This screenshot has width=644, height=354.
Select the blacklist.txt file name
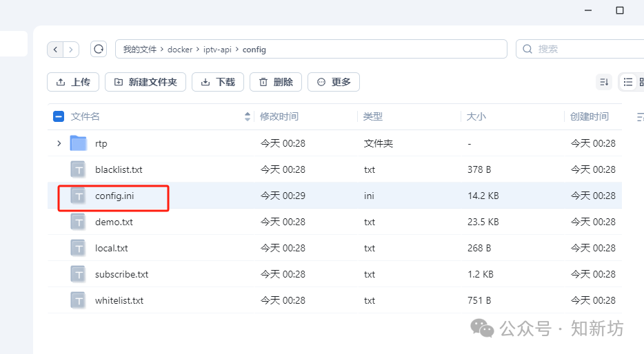coord(119,169)
